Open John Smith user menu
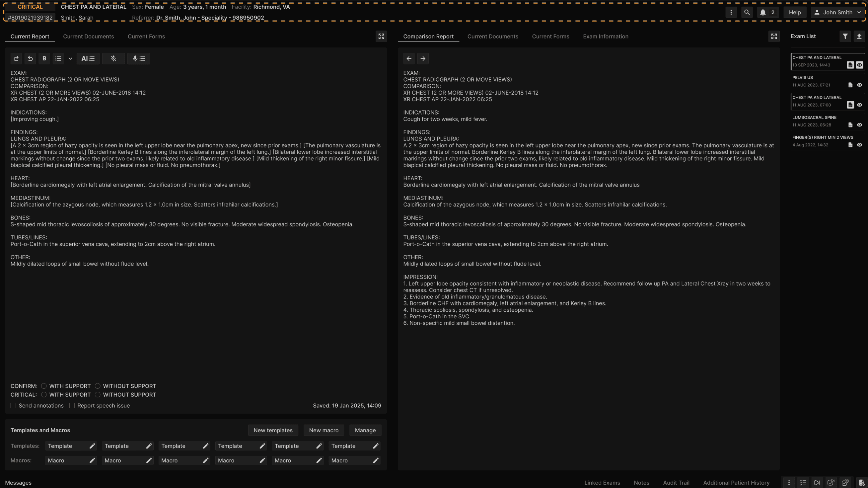 coord(838,13)
